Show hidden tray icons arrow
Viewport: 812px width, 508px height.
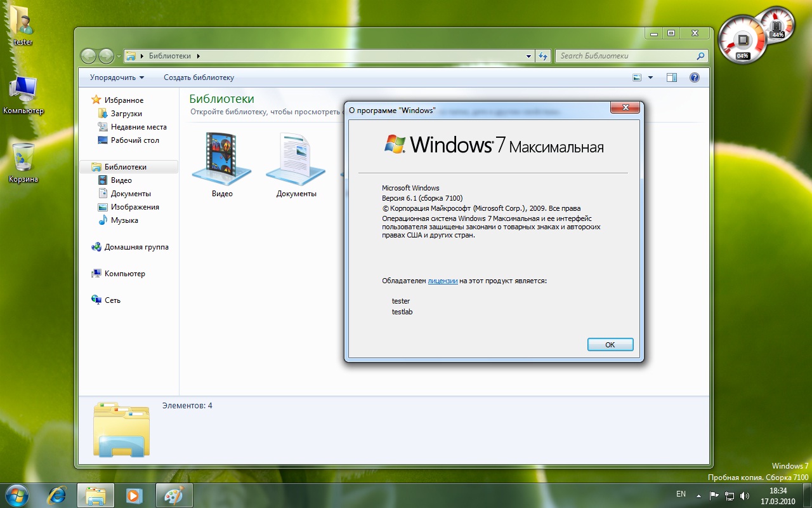(698, 495)
